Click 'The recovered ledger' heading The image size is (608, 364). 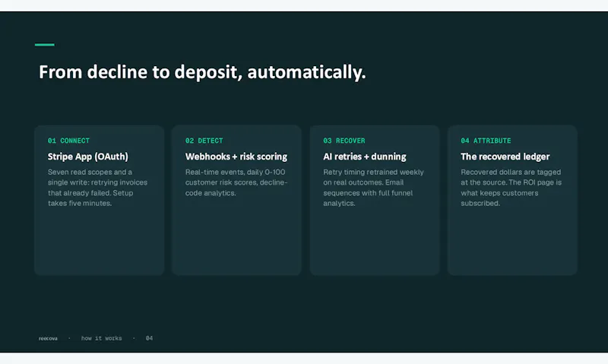click(505, 157)
